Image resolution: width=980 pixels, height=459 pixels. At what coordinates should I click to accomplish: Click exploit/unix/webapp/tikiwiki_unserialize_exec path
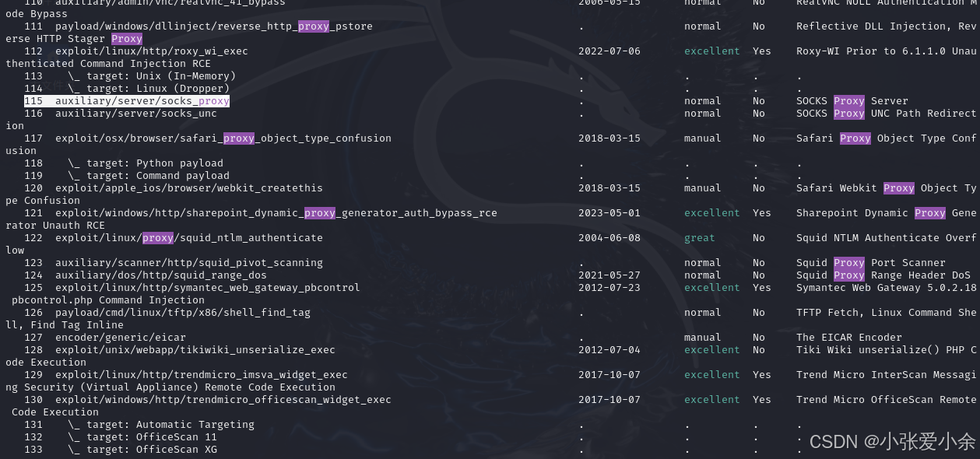coord(195,350)
